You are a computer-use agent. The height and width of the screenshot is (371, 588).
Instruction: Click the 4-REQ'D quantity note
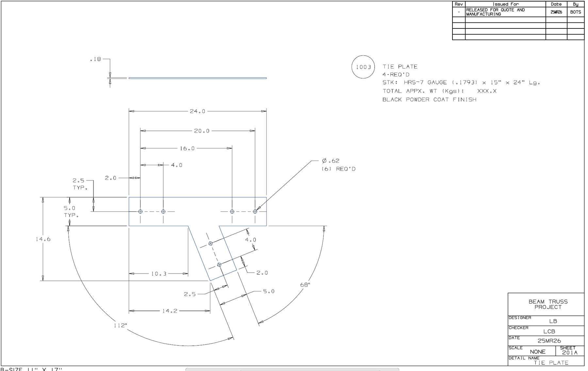pos(396,75)
